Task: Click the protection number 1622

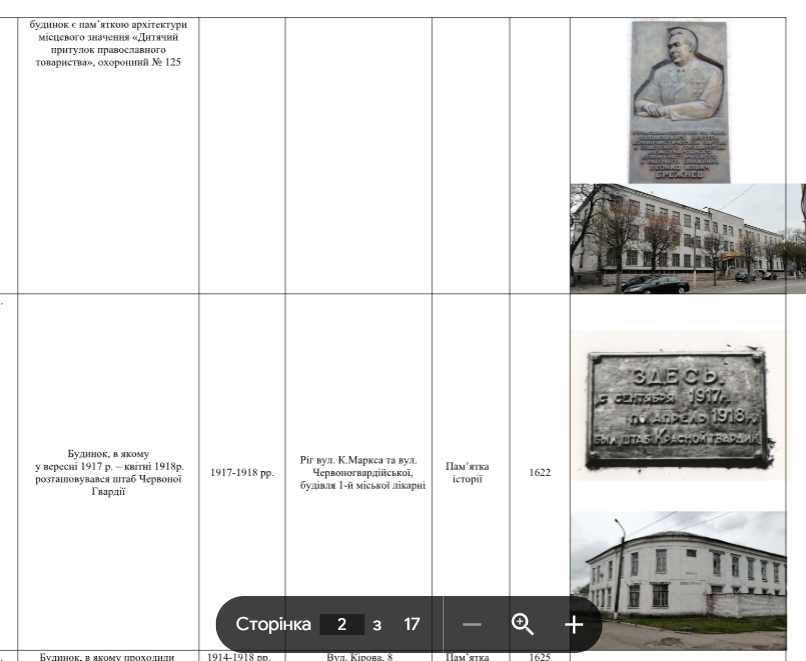Action: pyautogui.click(x=539, y=473)
